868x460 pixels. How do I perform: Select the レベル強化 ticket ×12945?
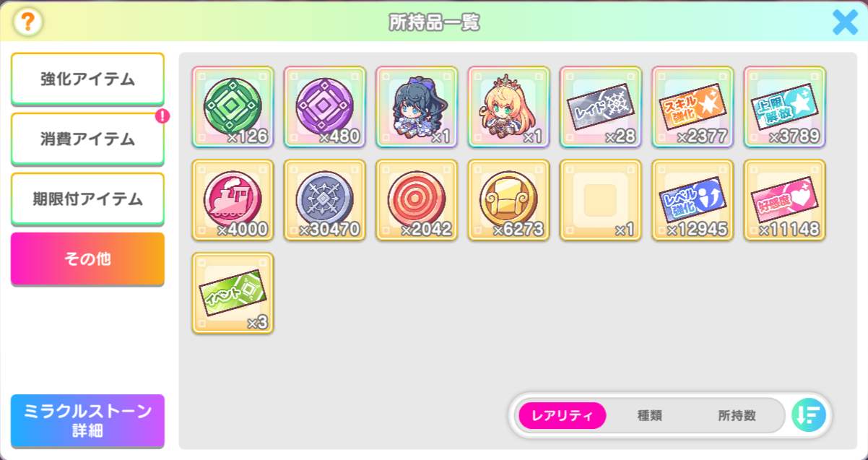[x=693, y=200]
